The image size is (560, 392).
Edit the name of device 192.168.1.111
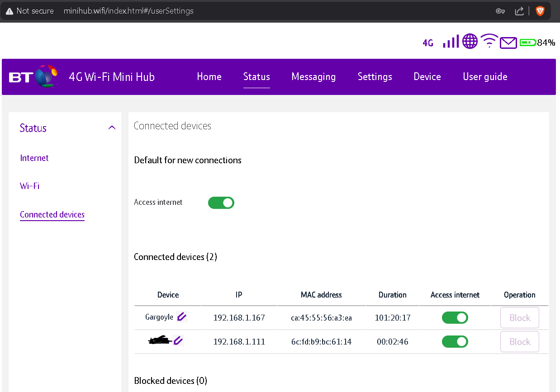[x=178, y=340]
